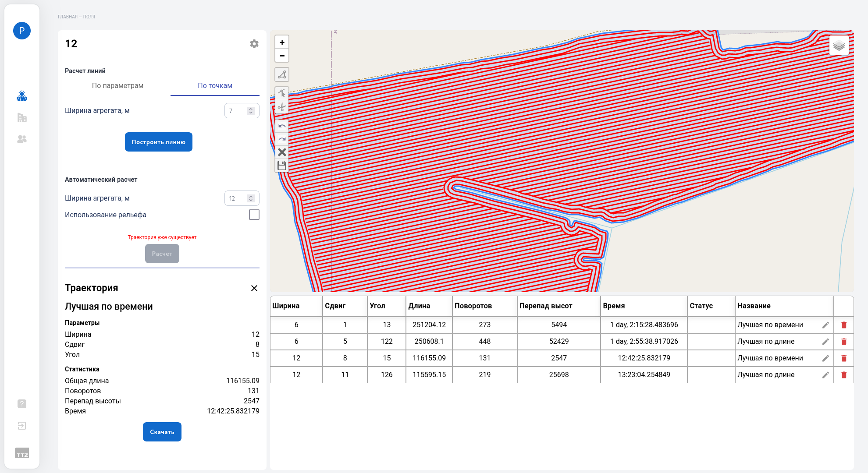The width and height of the screenshot is (868, 473).
Task: Select the row with time 1 day, 2:15:28.483696
Action: 562,325
